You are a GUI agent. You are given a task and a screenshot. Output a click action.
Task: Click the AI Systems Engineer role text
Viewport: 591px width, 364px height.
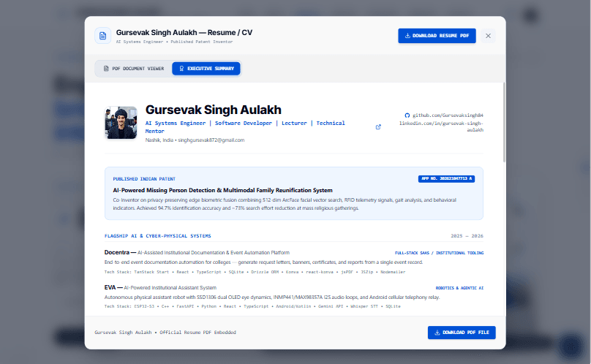[176, 124]
